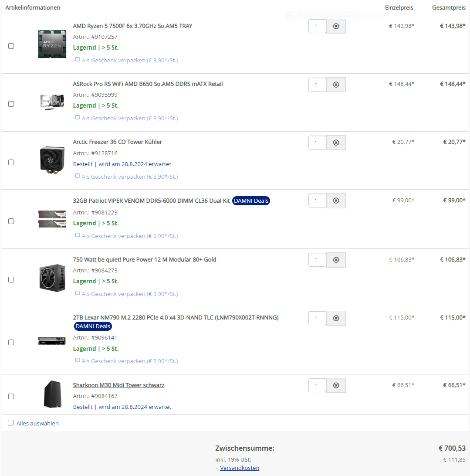470x476 pixels.
Task: Select the Lexar NM790 row checkbox
Action: (x=11, y=343)
